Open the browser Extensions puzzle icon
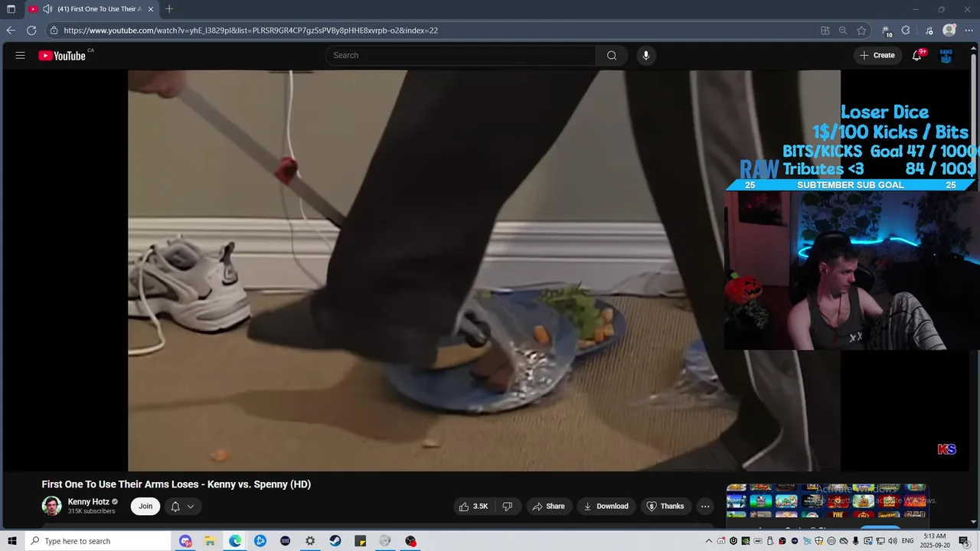980x551 pixels. (x=906, y=31)
